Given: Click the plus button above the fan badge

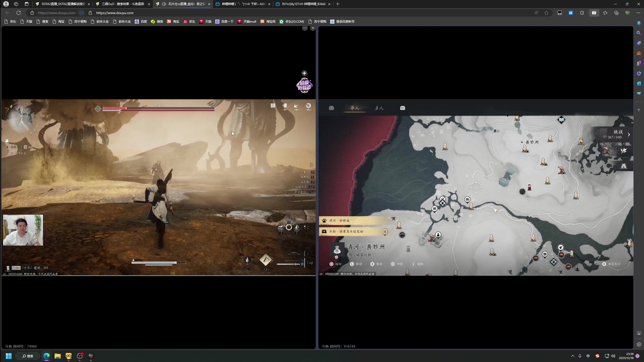Looking at the screenshot, I should point(304,73).
